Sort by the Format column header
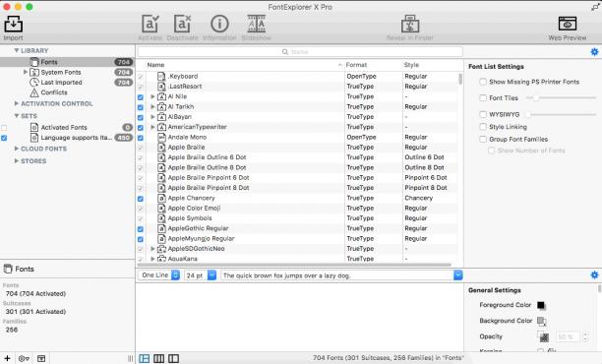602x364 pixels. click(x=373, y=65)
